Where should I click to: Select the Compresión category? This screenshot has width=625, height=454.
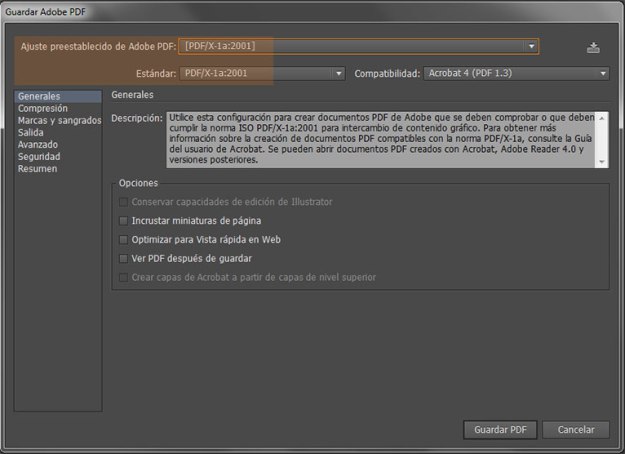(x=58, y=108)
